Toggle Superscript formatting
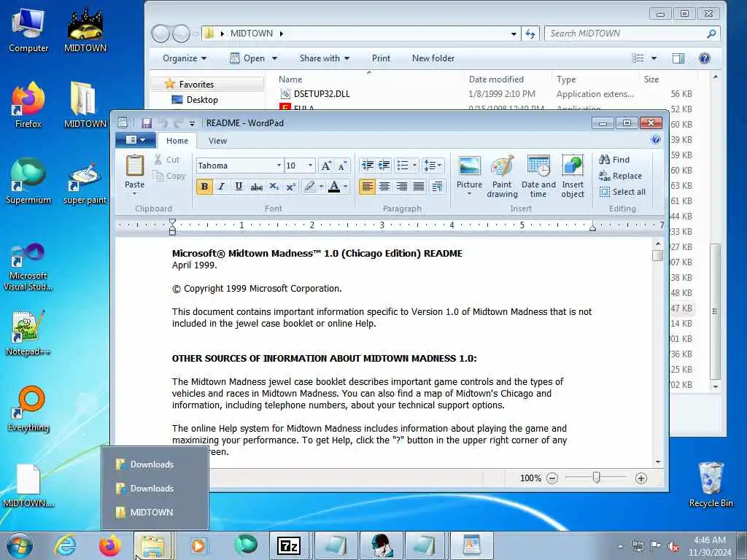Screen dimensions: 747x560 pos(291,187)
